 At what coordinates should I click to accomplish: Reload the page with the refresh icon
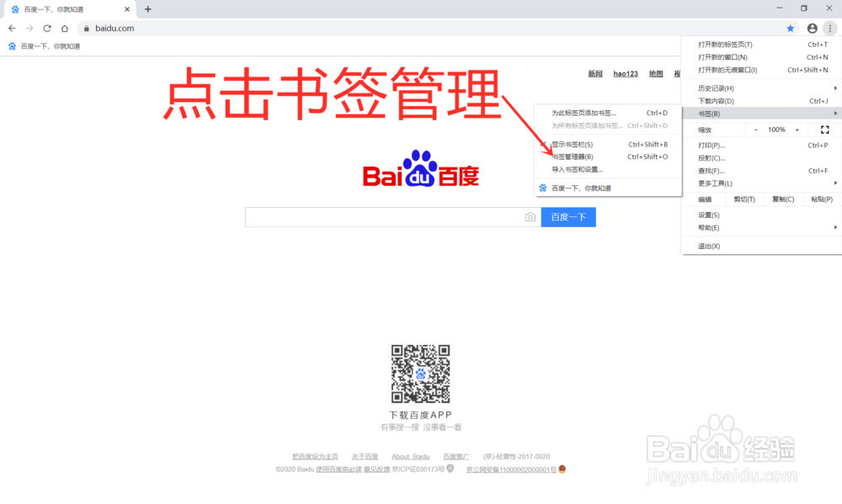pyautogui.click(x=47, y=29)
